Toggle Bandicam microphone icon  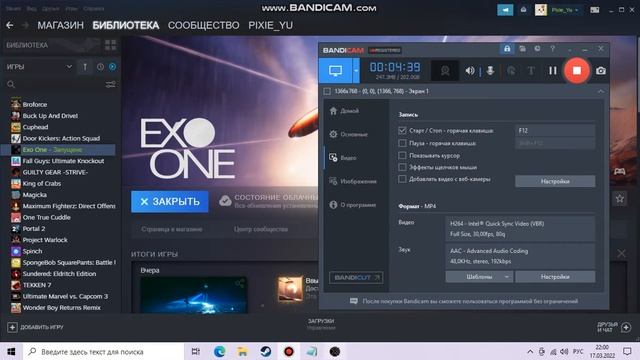(x=490, y=71)
